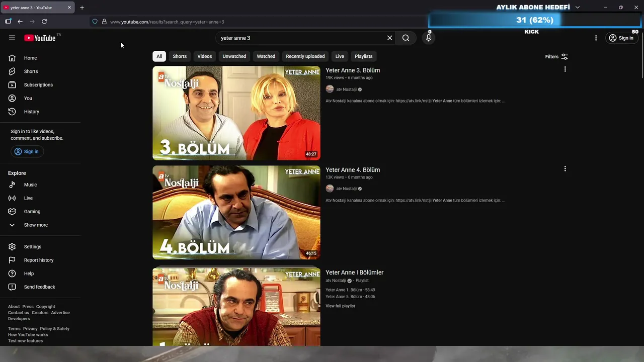The image size is (644, 362).
Task: Select the Live filter chip
Action: pyautogui.click(x=340, y=56)
